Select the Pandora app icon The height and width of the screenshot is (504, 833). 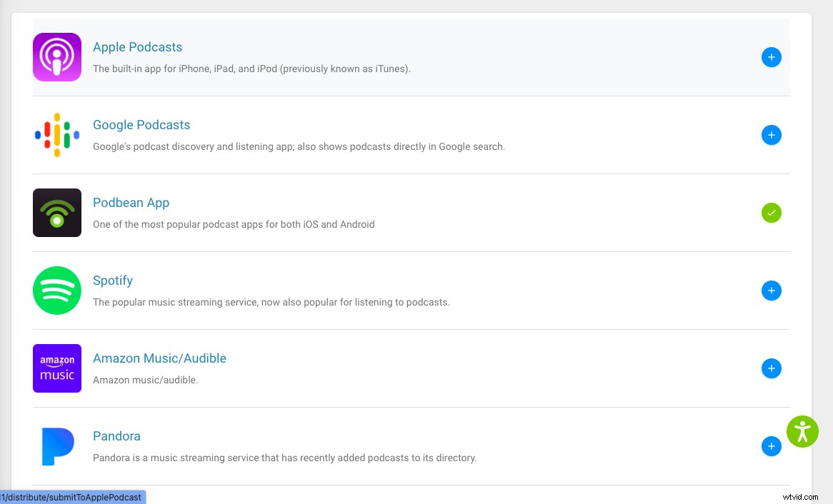(57, 445)
